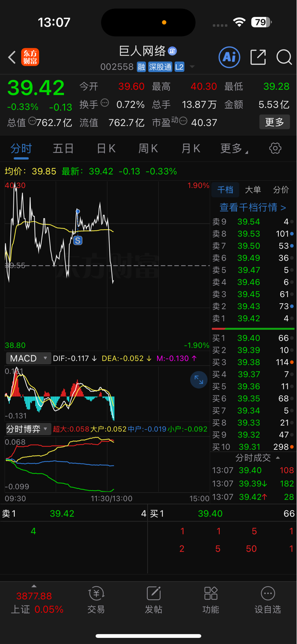
Task: Open the search magnifier icon
Action: pyautogui.click(x=284, y=57)
